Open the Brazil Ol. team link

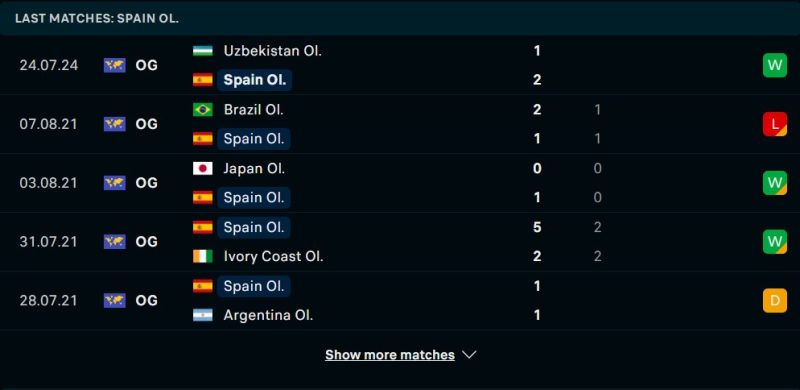tap(254, 110)
